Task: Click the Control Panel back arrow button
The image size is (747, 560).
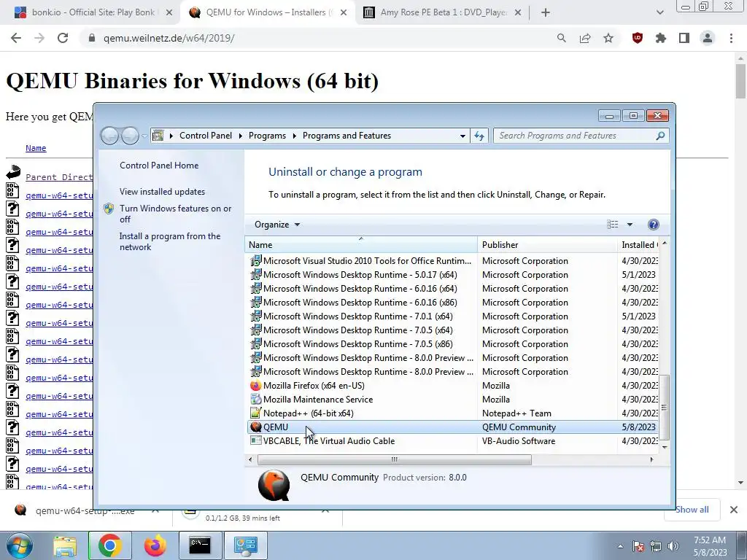Action: (x=109, y=136)
